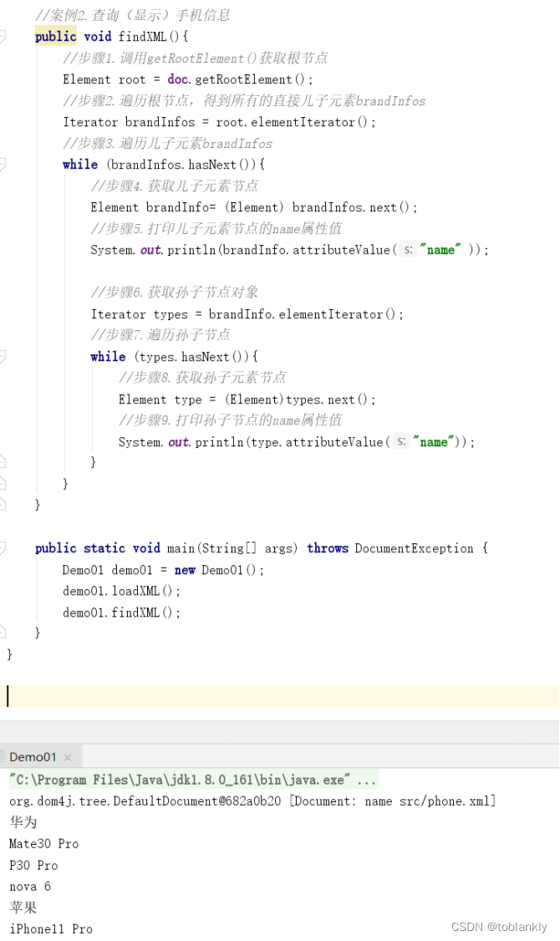Click 'demo01.findXML();' line
The image size is (560, 941).
coord(121,612)
